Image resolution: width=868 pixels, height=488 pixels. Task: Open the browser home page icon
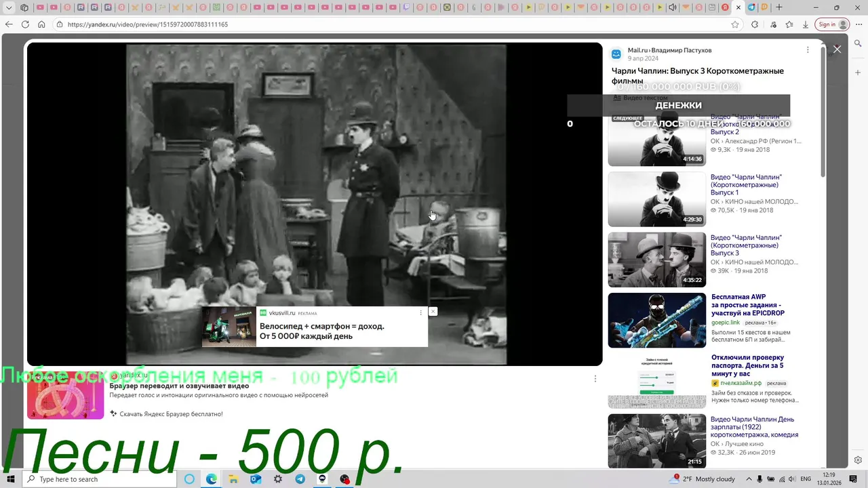(x=41, y=24)
